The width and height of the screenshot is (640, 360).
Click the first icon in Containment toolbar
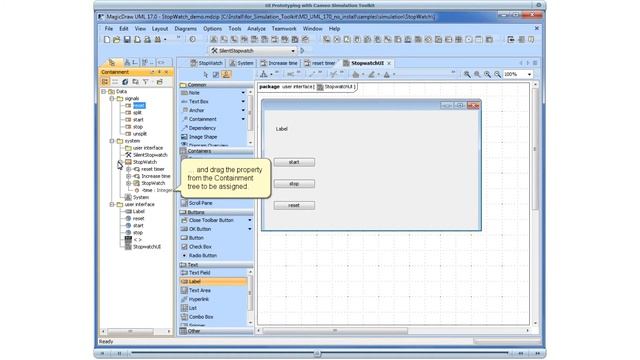(x=105, y=82)
